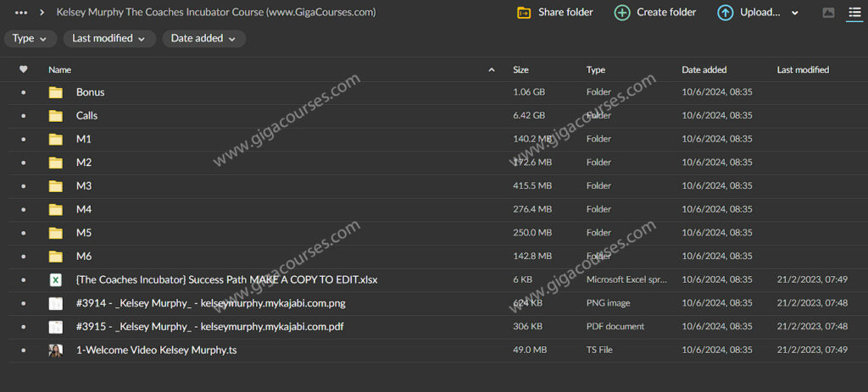Sort by the Size column header
Image resolution: width=868 pixels, height=392 pixels.
520,69
